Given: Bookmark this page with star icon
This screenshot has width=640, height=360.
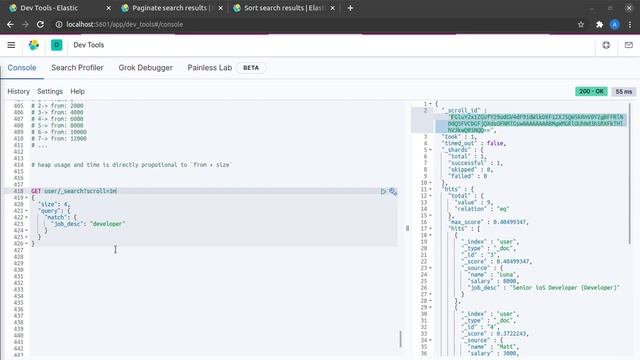Looking at the screenshot, I should pos(581,24).
